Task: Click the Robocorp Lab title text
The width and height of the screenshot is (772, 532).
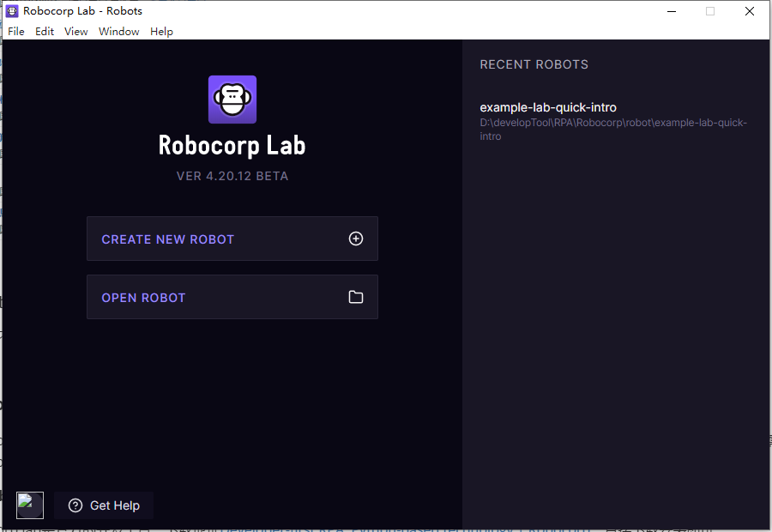Action: [232, 145]
